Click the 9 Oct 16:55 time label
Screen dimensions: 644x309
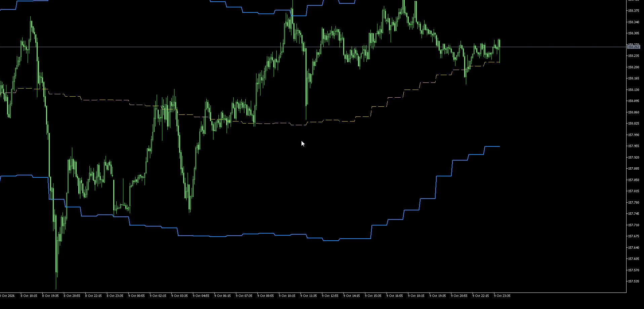395,296
